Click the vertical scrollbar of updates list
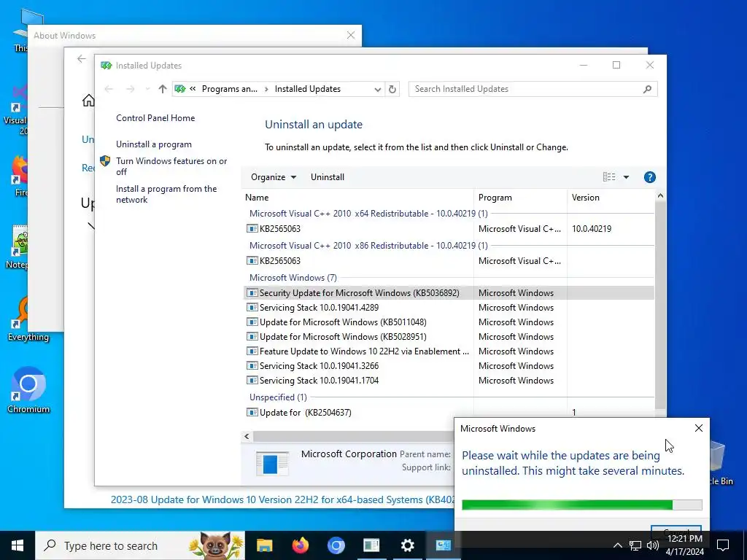Screen dimensions: 747x560 [x=660, y=305]
